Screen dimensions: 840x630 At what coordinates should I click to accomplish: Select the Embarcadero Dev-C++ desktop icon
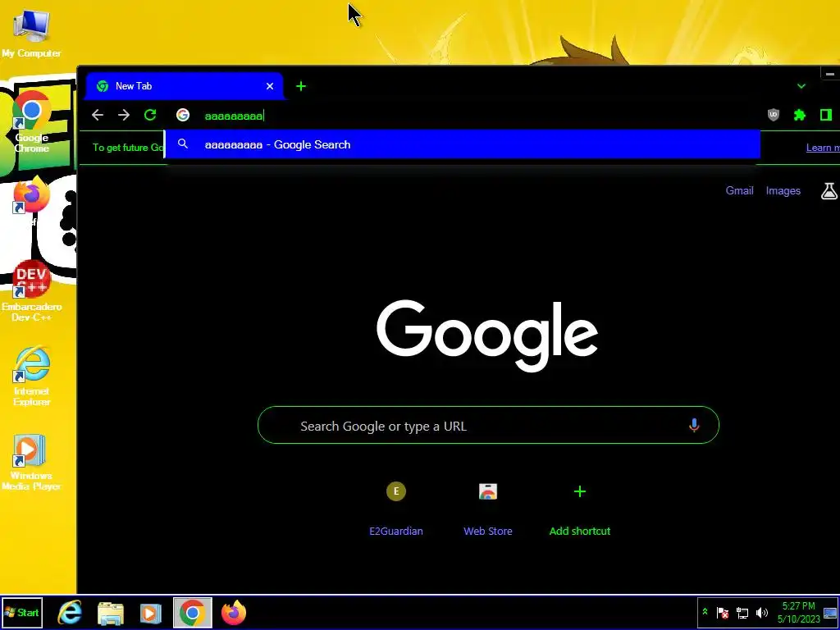[32, 291]
